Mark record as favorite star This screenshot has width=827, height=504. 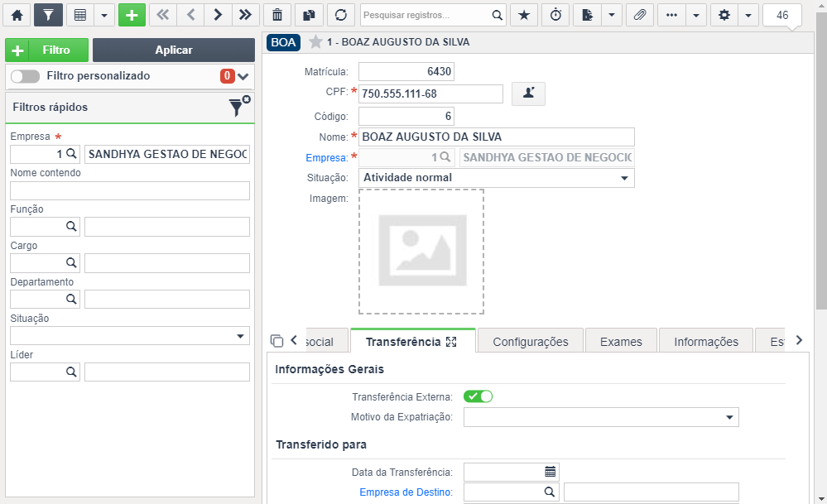[x=315, y=41]
